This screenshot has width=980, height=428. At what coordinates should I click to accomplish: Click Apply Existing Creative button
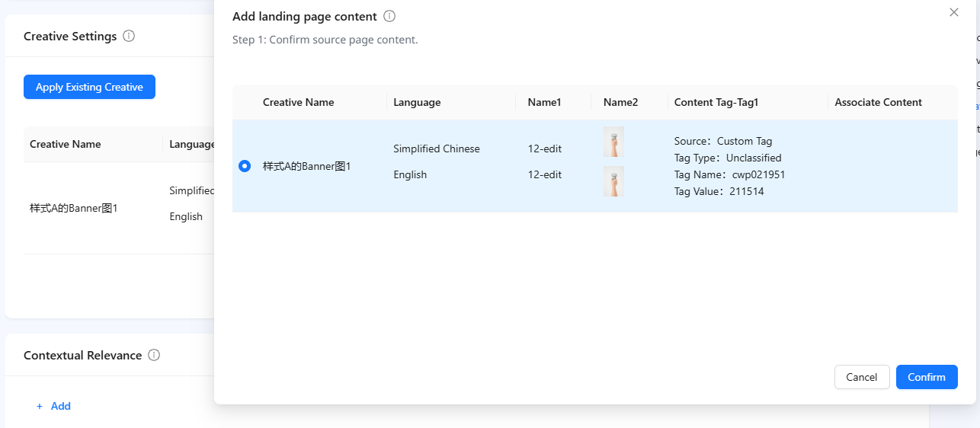coord(89,87)
